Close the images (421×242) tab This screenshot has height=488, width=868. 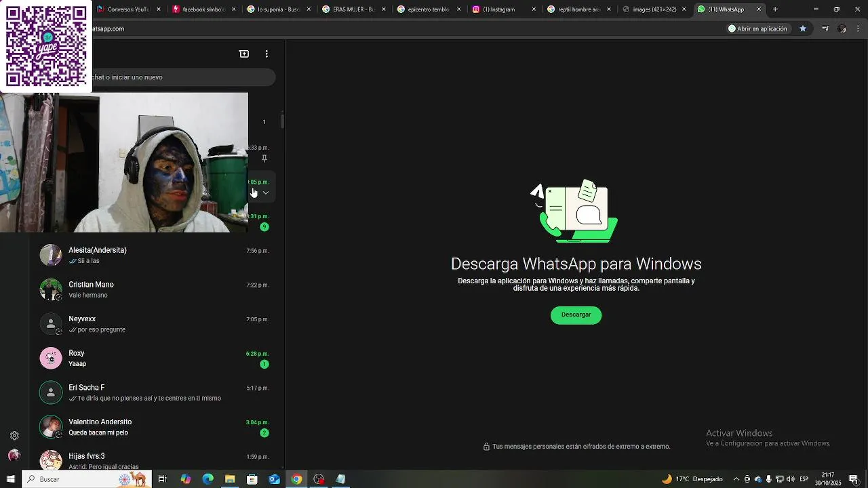[x=684, y=9]
